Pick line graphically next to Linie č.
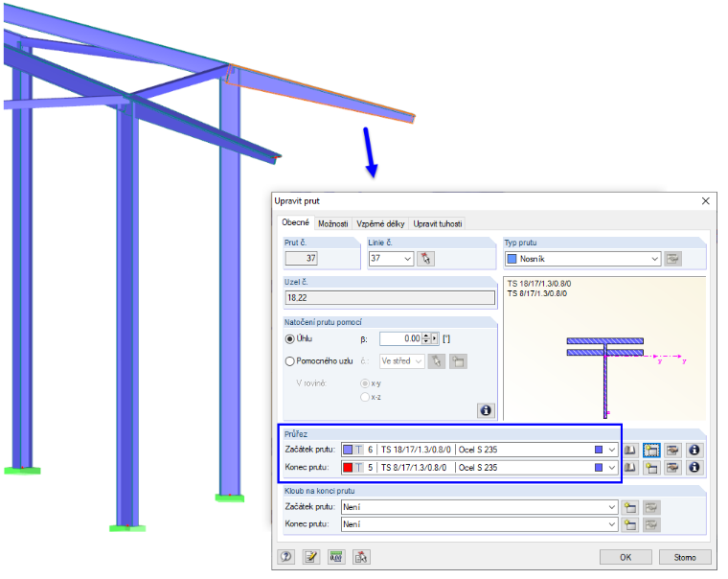 click(x=425, y=259)
